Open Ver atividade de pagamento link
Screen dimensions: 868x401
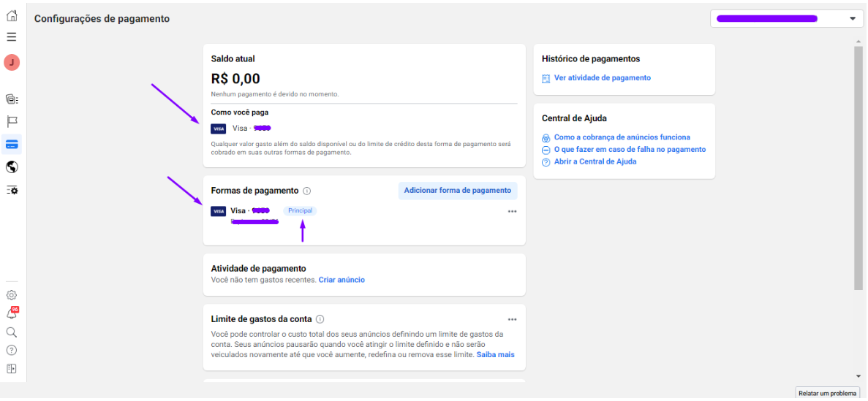[603, 78]
